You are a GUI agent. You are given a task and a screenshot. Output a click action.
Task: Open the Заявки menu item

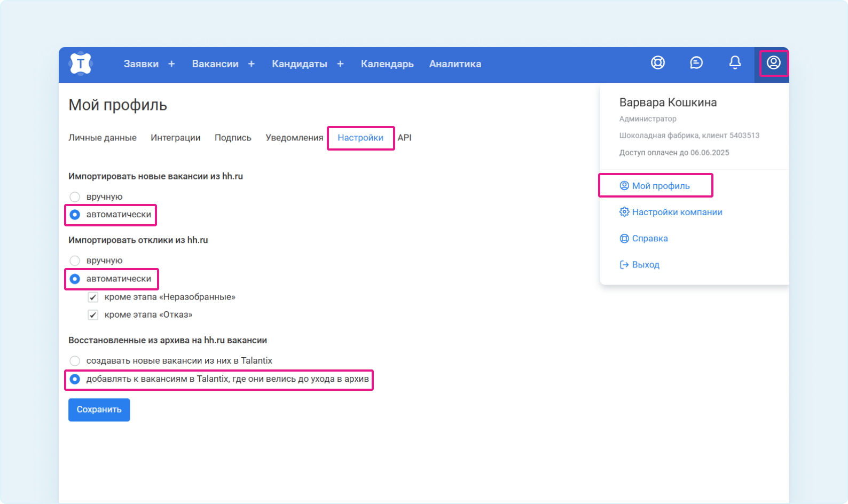[141, 64]
